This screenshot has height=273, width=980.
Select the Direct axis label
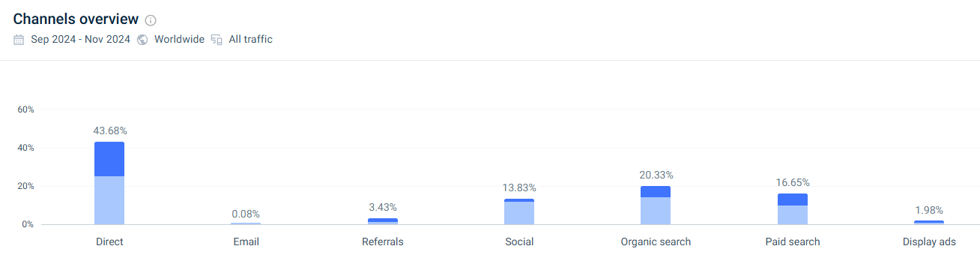click(x=109, y=242)
